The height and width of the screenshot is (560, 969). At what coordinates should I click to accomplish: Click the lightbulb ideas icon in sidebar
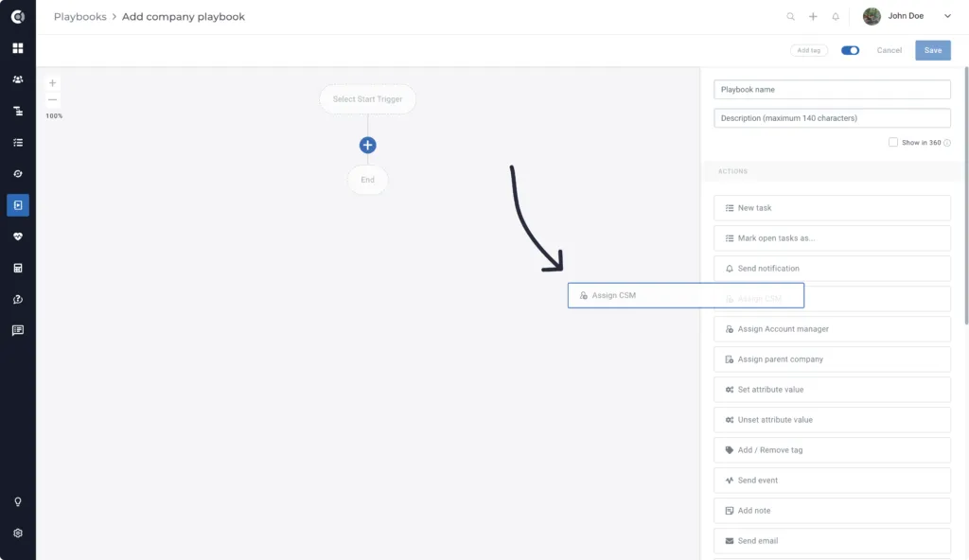[x=18, y=501]
